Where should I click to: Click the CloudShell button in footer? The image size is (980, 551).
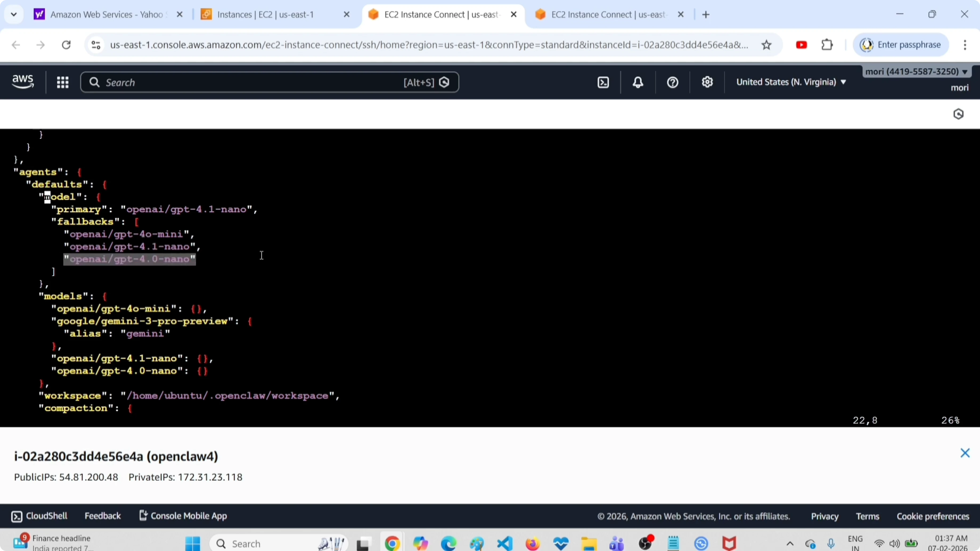click(x=40, y=516)
